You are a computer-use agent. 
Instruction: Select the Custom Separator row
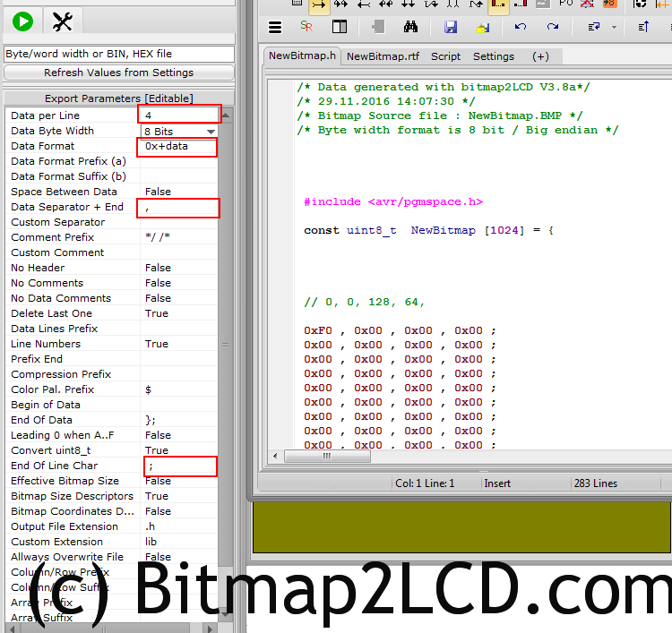(x=111, y=222)
